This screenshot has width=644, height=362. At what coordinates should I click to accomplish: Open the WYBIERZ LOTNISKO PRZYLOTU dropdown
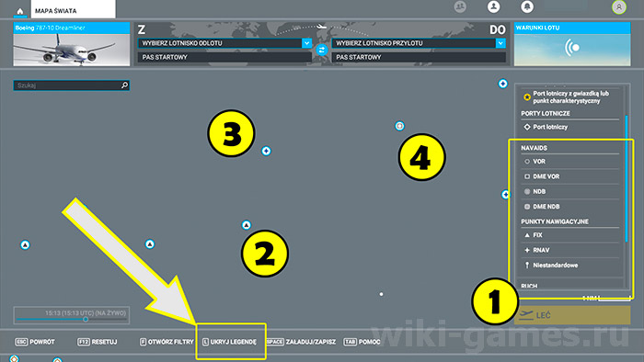[419, 43]
